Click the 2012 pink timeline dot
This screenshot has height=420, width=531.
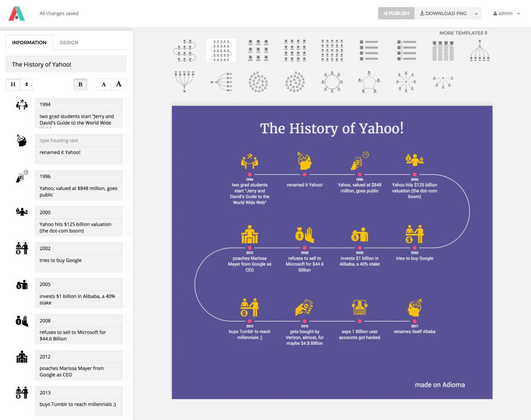249,248
